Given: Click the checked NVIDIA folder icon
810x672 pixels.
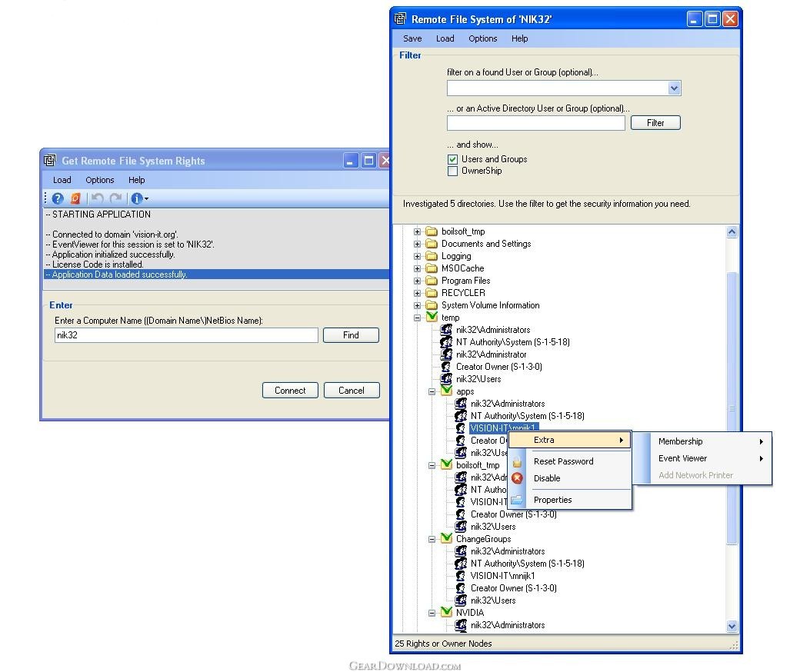Looking at the screenshot, I should click(446, 613).
